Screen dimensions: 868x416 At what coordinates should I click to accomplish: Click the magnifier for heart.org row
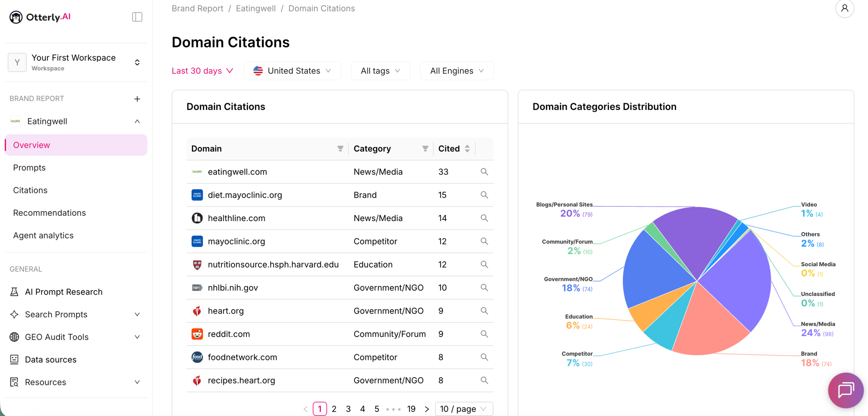(x=484, y=311)
